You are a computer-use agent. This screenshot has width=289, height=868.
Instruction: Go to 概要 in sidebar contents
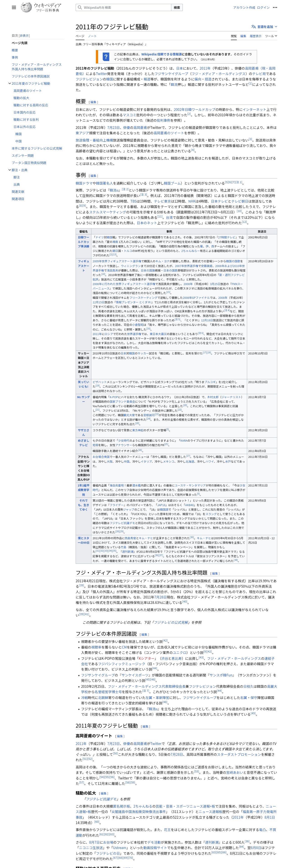pyautogui.click(x=15, y=50)
